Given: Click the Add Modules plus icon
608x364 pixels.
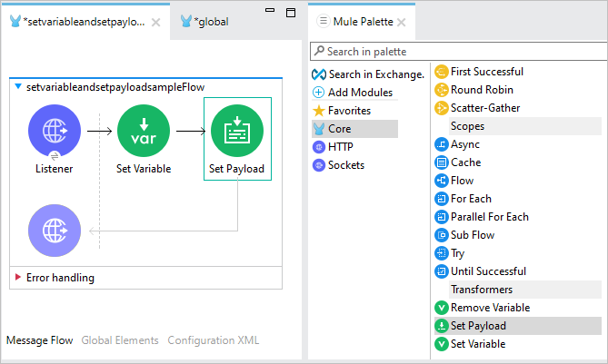Looking at the screenshot, I should point(318,93).
